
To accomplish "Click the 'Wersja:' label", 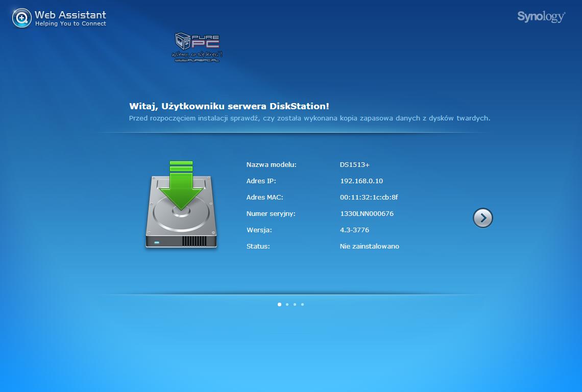I will (x=259, y=230).
